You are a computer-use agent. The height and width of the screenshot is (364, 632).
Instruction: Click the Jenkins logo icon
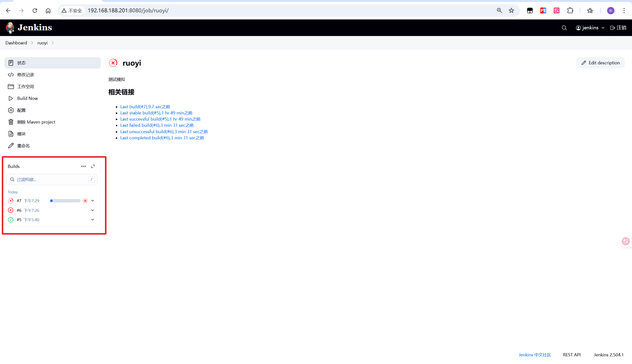tap(10, 28)
